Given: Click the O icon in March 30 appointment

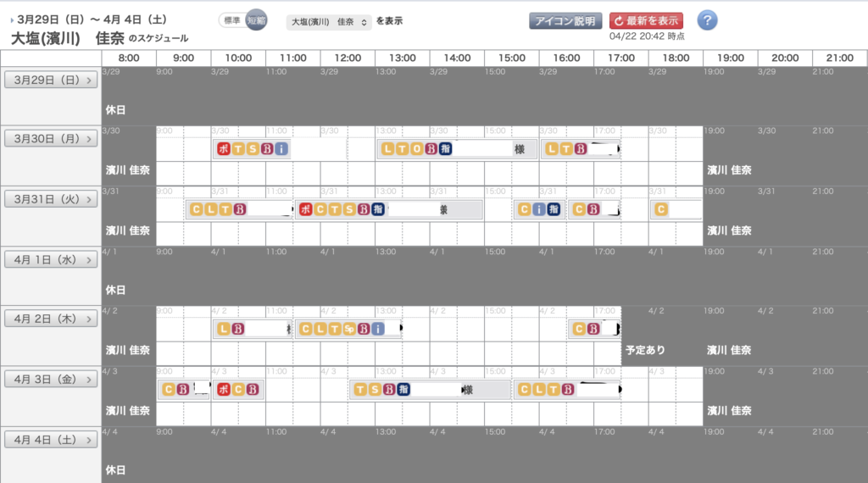Looking at the screenshot, I should [x=416, y=149].
